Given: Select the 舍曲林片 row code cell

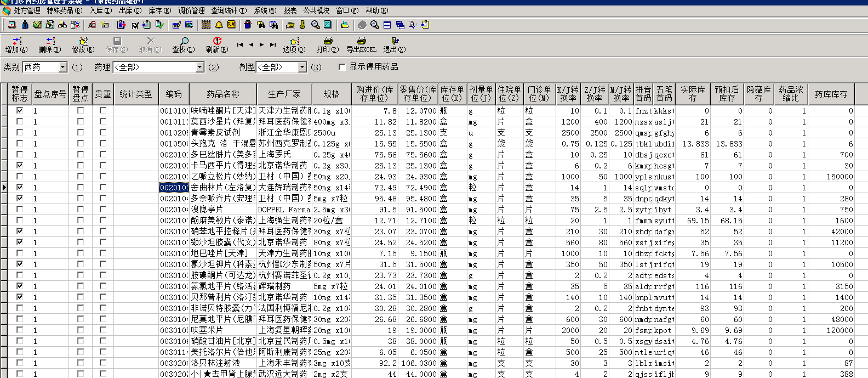Looking at the screenshot, I should 174,188.
